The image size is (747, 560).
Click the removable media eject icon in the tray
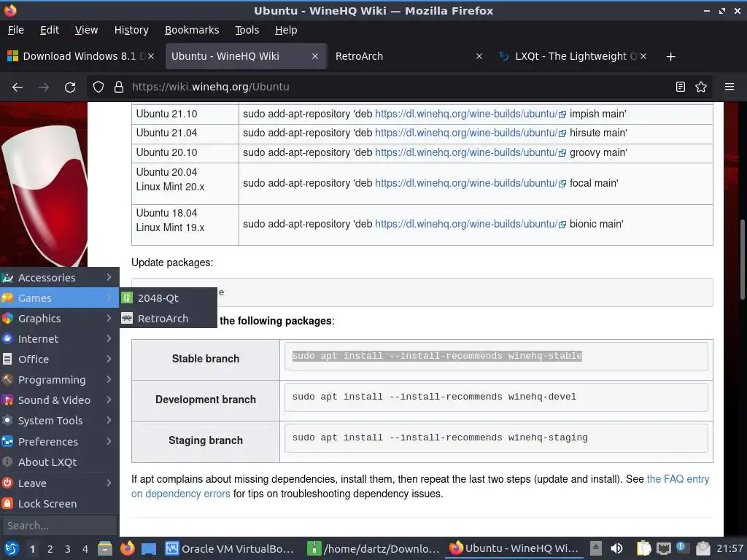(595, 548)
